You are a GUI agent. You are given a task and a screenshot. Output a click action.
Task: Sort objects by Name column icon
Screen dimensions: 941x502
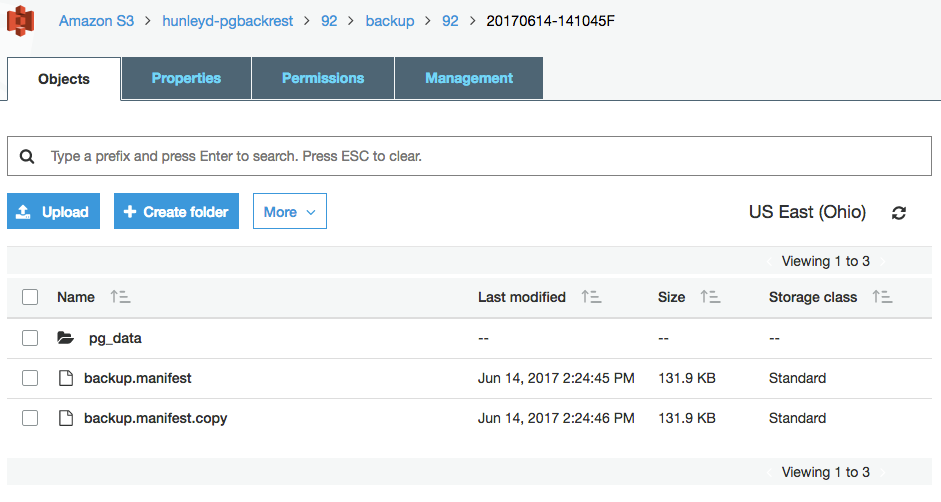tap(121, 297)
